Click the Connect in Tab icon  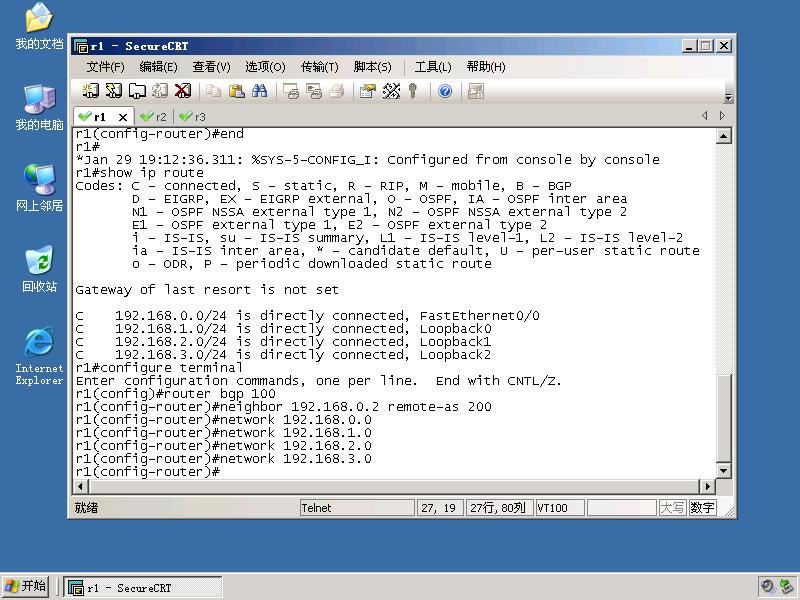click(137, 91)
